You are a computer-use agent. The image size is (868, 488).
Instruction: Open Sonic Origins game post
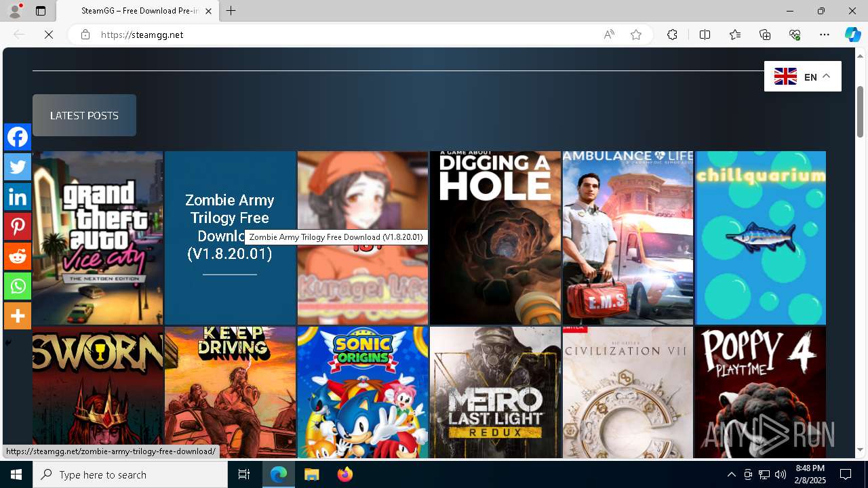pos(363,392)
